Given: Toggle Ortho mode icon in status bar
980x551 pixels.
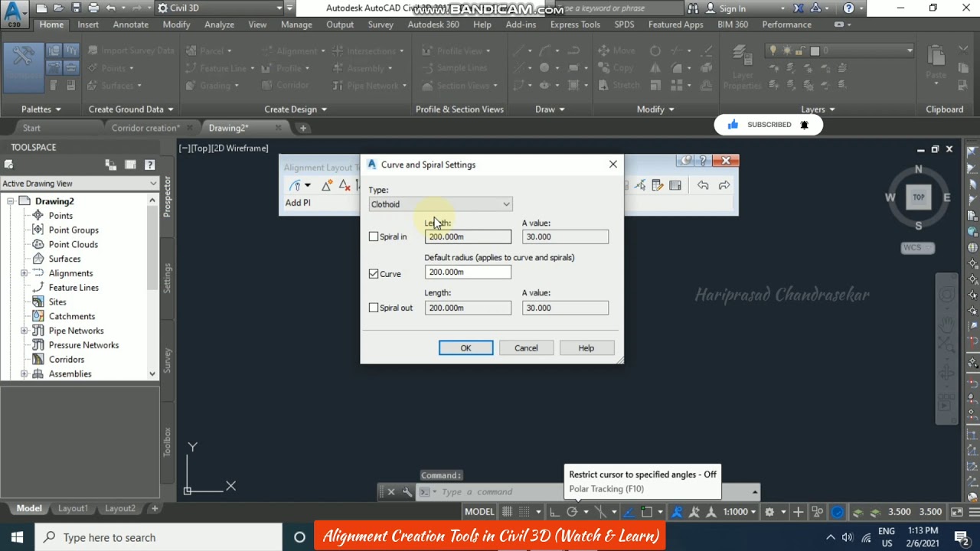Looking at the screenshot, I should click(x=554, y=512).
